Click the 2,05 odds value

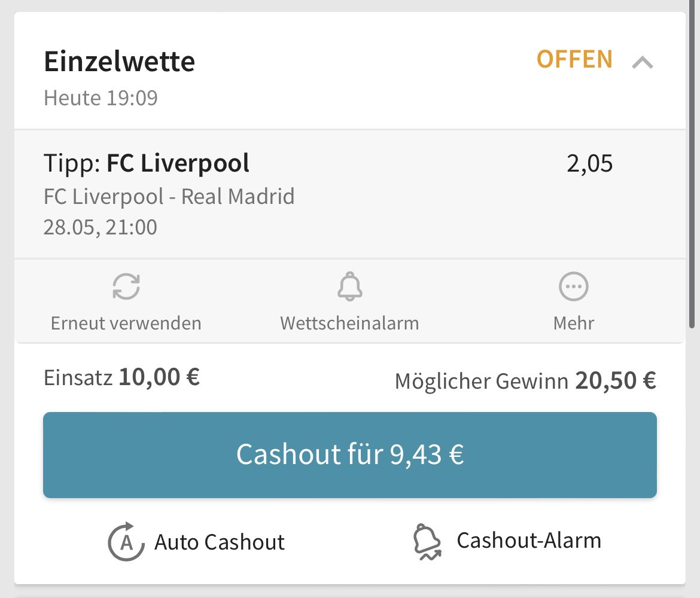coord(589,163)
